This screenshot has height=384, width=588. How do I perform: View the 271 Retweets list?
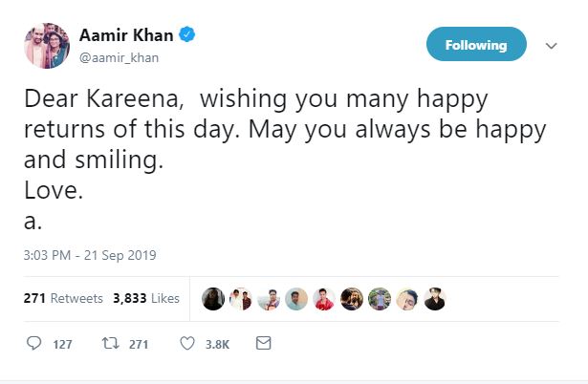[x=63, y=298]
